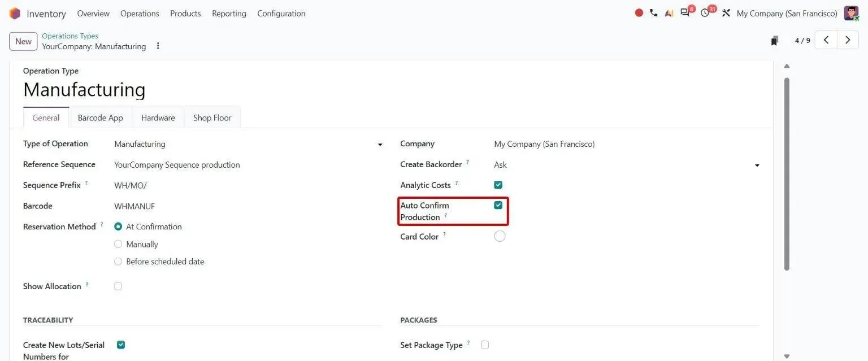Viewport: 868px width, 361px height.
Task: Open the debug tools wrench icon
Action: click(726, 13)
